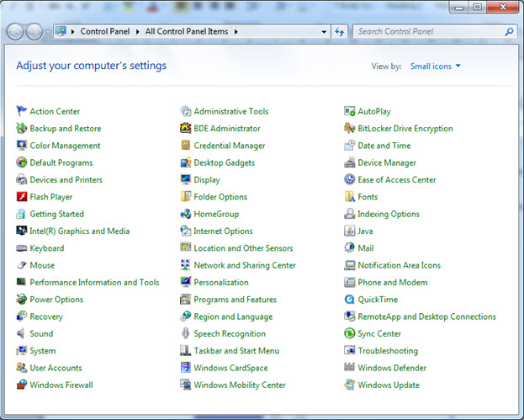
Task: Open the Troubleshooting link
Action: pos(388,350)
